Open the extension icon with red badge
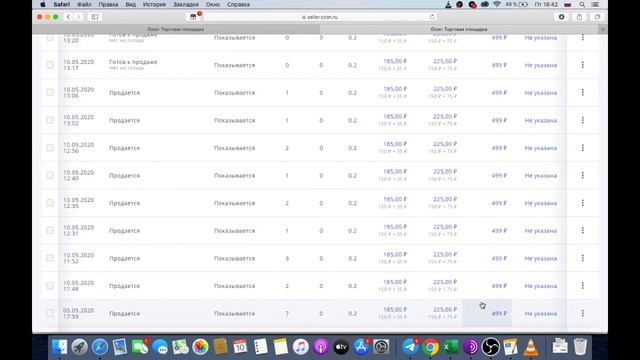This screenshot has height=360, width=640. point(193,17)
